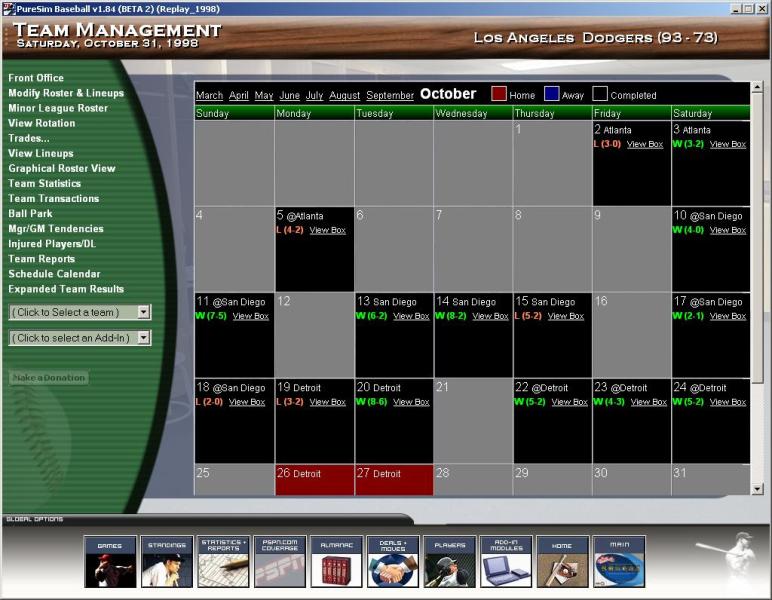View Box for October 19 Detroit game
The image size is (772, 600).
coord(327,402)
